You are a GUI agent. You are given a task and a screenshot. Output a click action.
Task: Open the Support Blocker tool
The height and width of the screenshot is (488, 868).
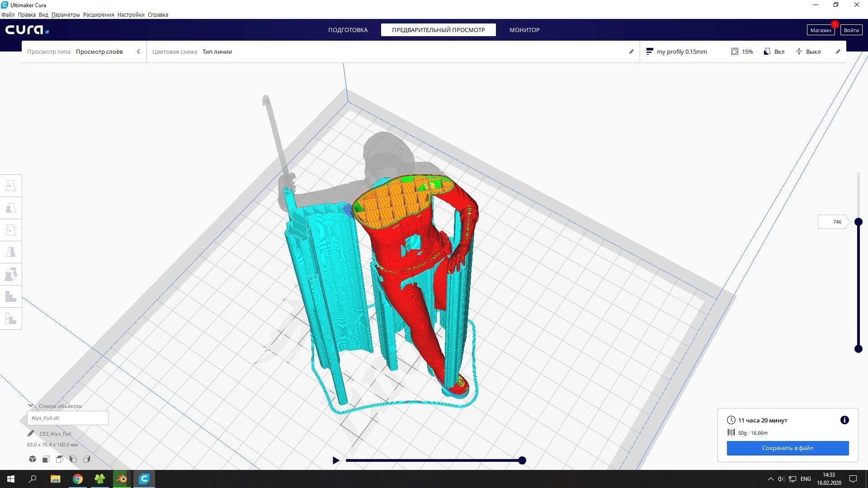[11, 319]
